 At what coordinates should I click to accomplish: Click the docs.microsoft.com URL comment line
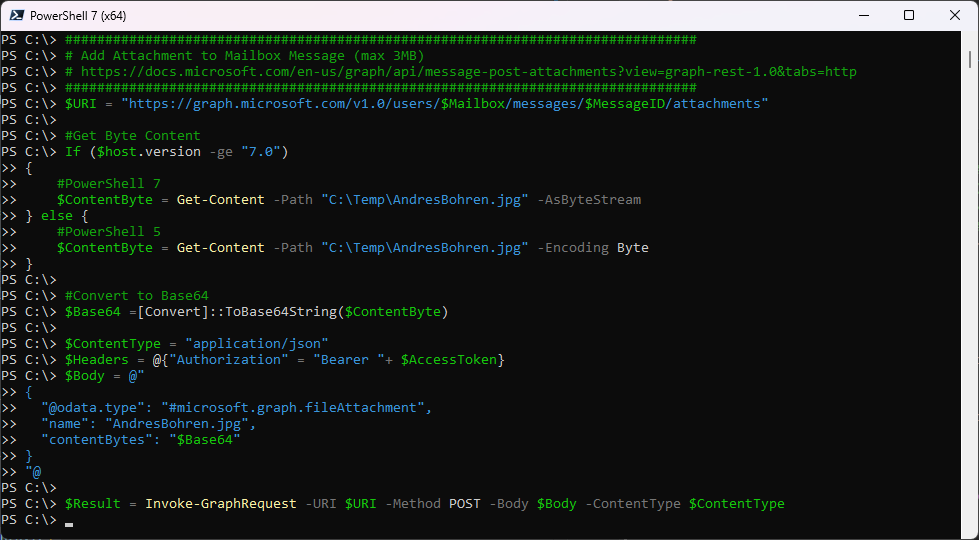461,72
